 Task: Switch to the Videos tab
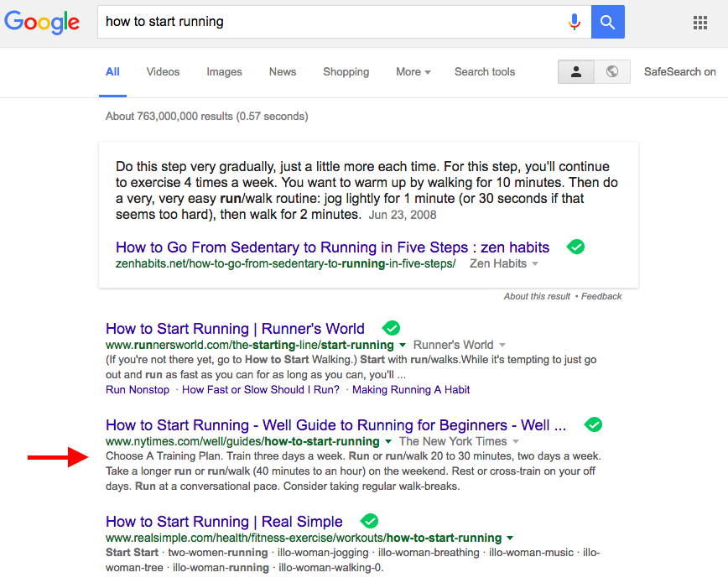coord(163,72)
